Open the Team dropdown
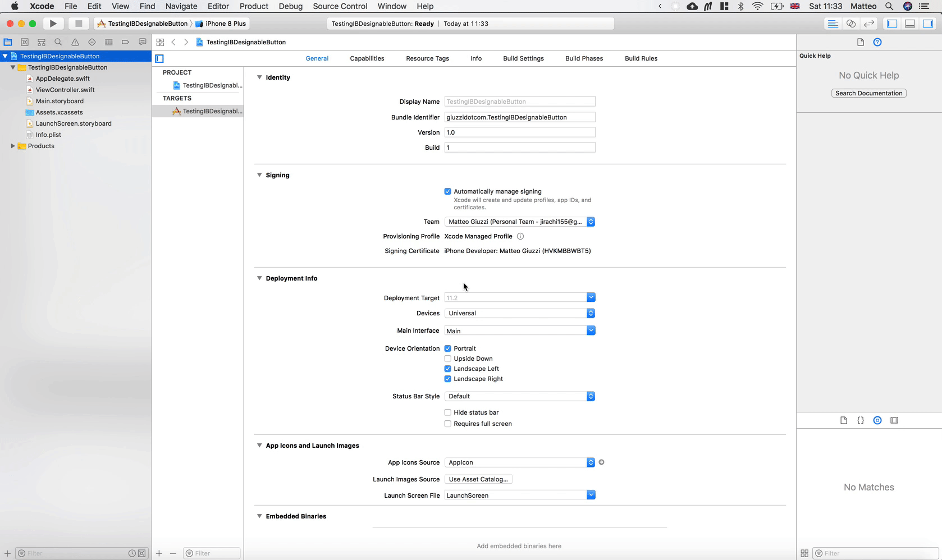Screen dimensions: 942x560 [x=519, y=222]
